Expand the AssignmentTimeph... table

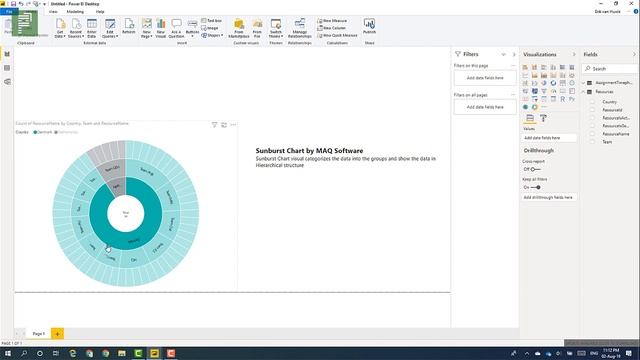click(x=584, y=83)
